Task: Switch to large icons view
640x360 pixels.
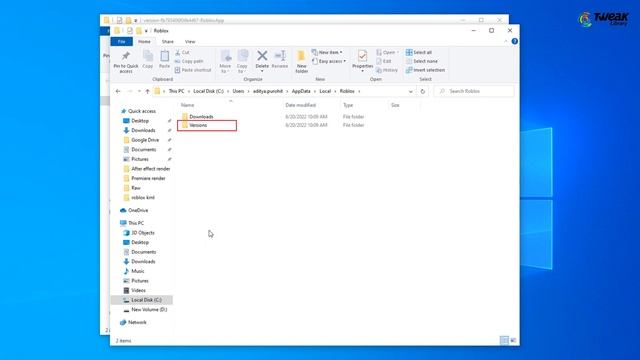Action: point(513,340)
